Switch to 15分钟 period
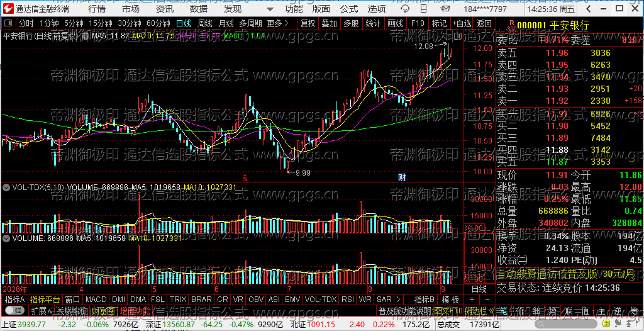The height and width of the screenshot is (331, 644). pyautogui.click(x=101, y=24)
